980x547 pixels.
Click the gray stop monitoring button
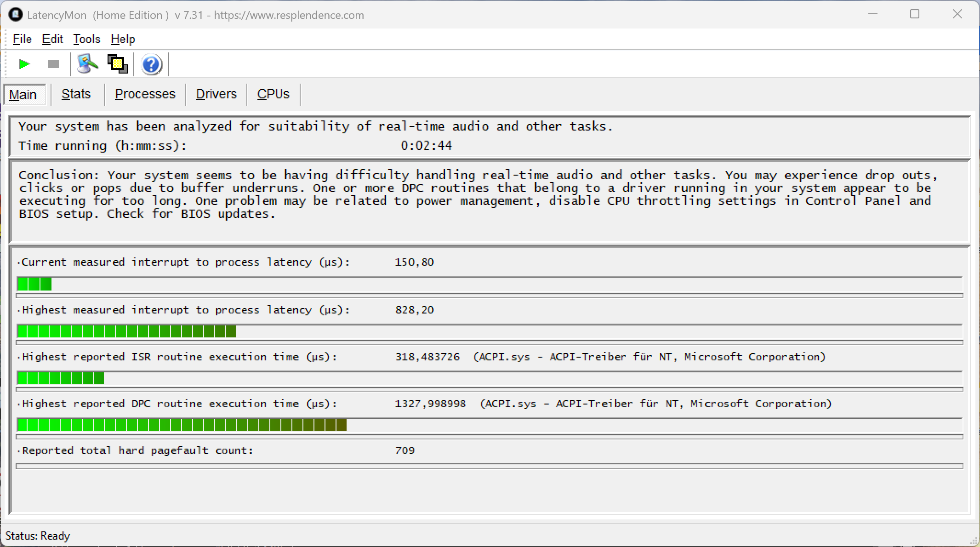[53, 64]
